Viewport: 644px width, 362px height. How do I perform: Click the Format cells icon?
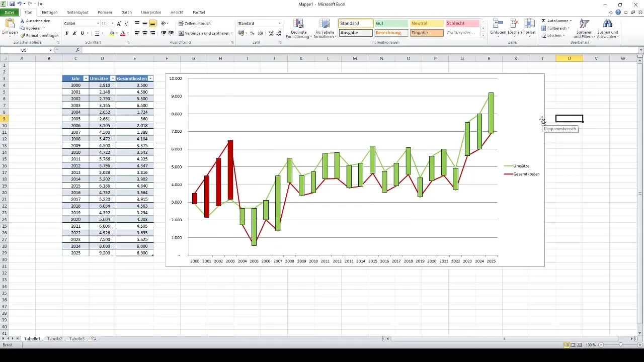529,24
